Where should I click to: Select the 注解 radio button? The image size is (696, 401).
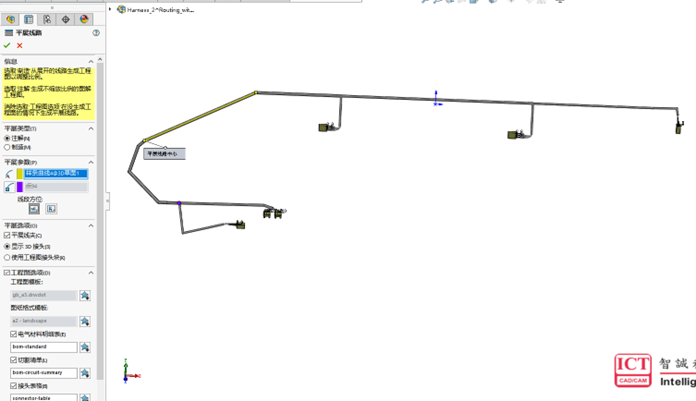[x=8, y=138]
